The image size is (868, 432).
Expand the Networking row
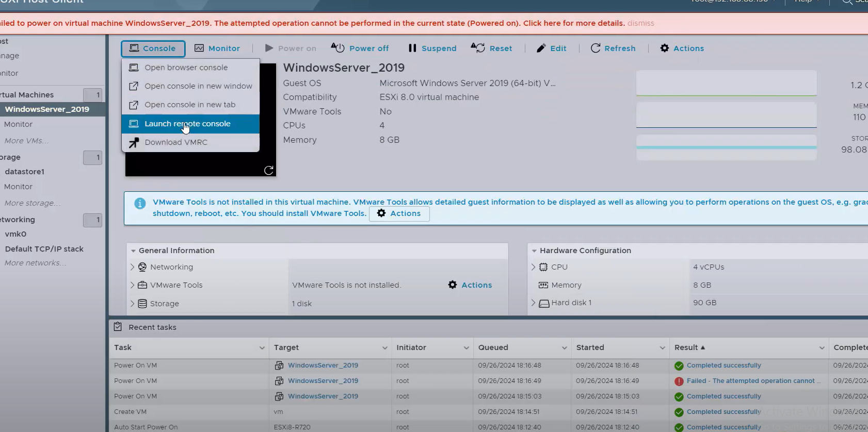click(x=132, y=267)
